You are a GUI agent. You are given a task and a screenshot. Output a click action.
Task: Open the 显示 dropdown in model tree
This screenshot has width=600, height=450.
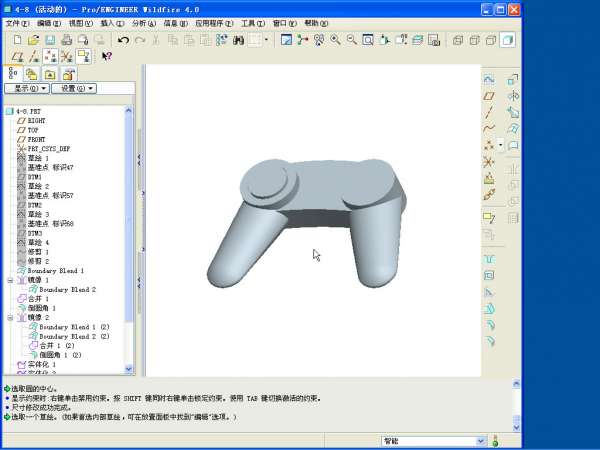[27, 89]
